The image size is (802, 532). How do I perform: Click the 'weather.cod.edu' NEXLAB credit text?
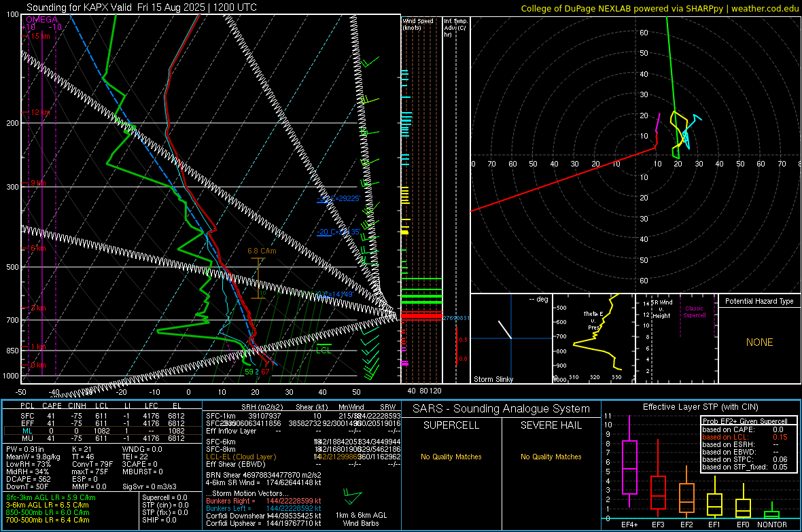(765, 8)
